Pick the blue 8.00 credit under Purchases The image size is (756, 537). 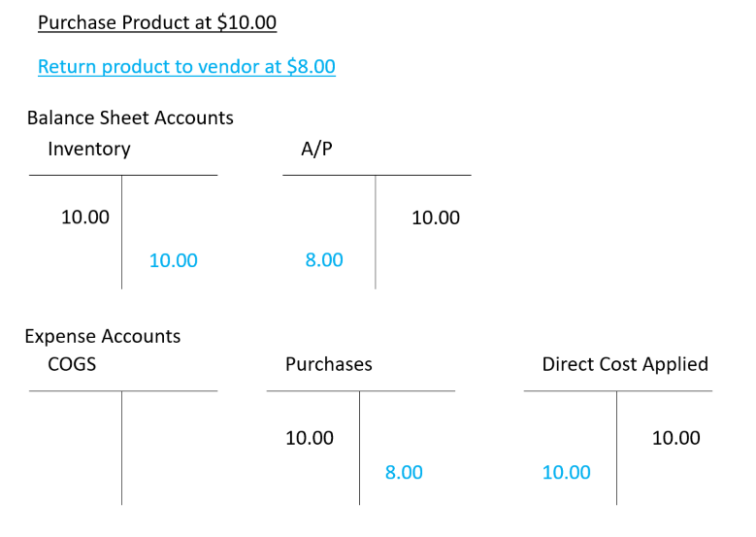(404, 473)
